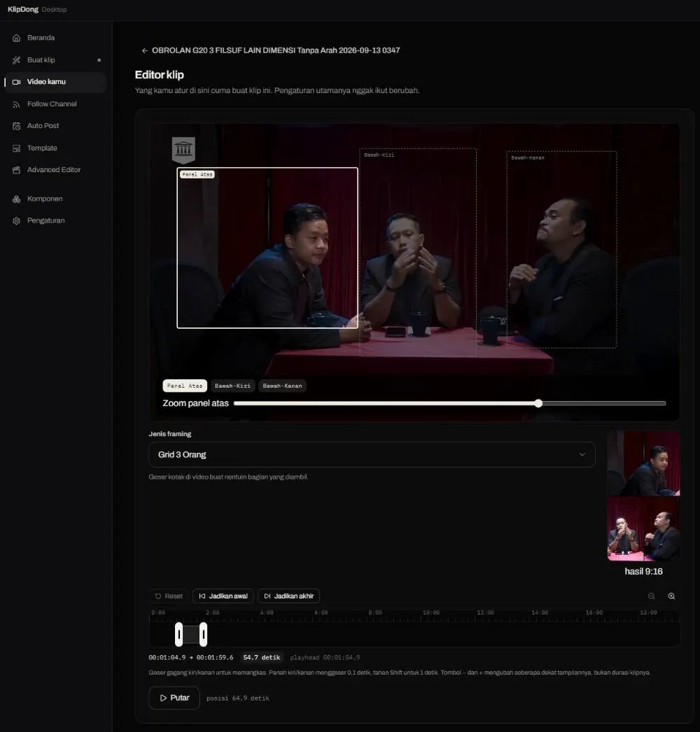Viewport: 700px width, 732px height.
Task: Click the Follow Channel feed icon
Action: click(16, 104)
